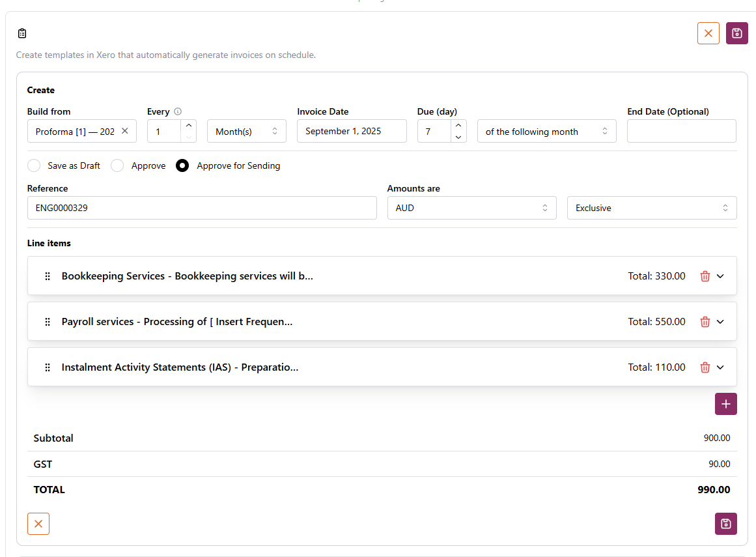
Task: Select the Approve radio option
Action: coord(117,165)
